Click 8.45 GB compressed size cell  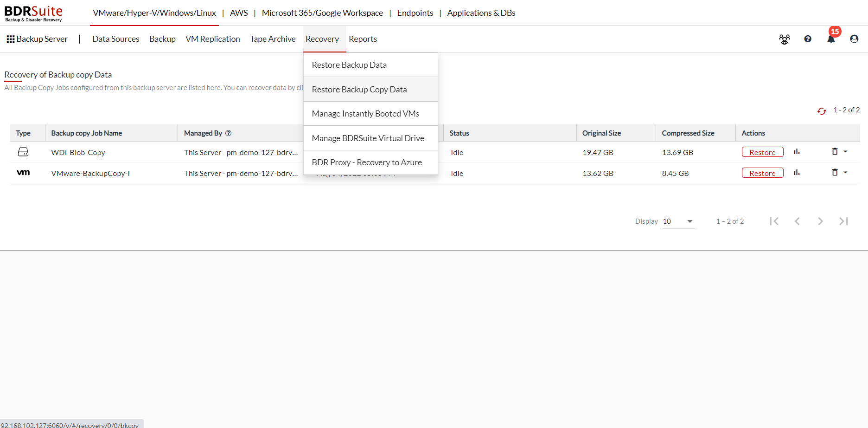coord(675,173)
